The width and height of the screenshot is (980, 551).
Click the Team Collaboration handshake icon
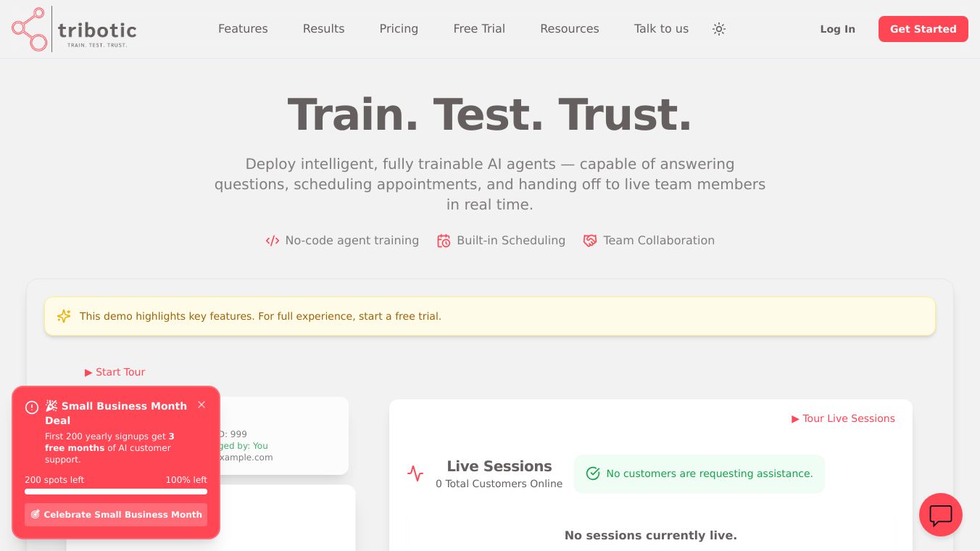pos(590,241)
